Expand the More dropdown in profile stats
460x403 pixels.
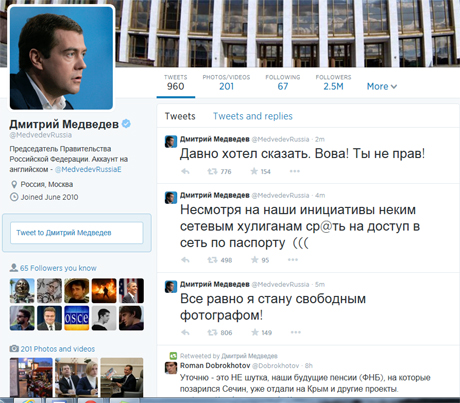pos(382,87)
